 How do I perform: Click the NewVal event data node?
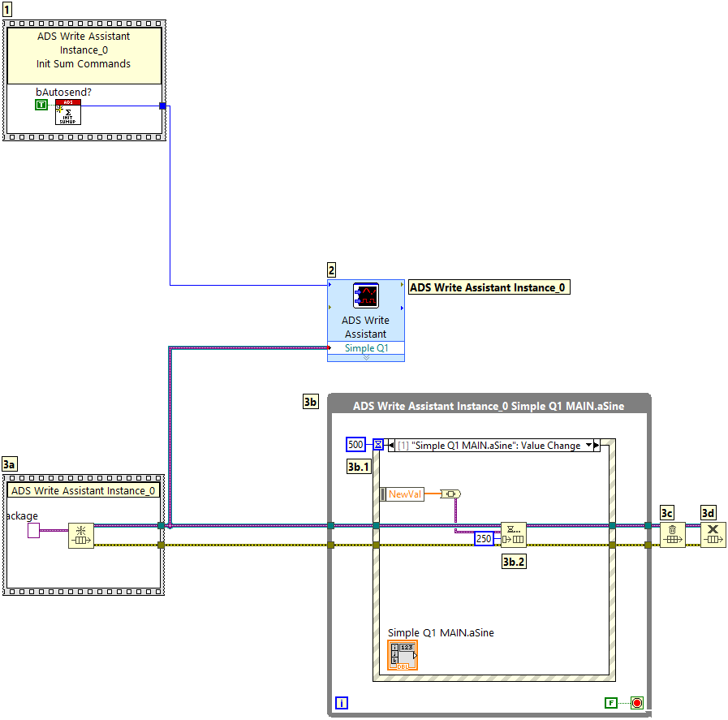point(403,494)
